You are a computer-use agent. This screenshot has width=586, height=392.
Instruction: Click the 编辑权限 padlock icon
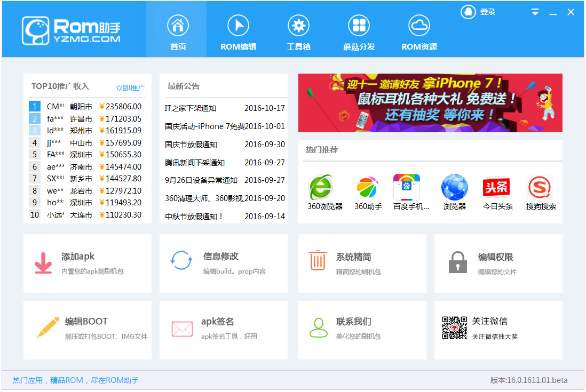[x=458, y=262]
